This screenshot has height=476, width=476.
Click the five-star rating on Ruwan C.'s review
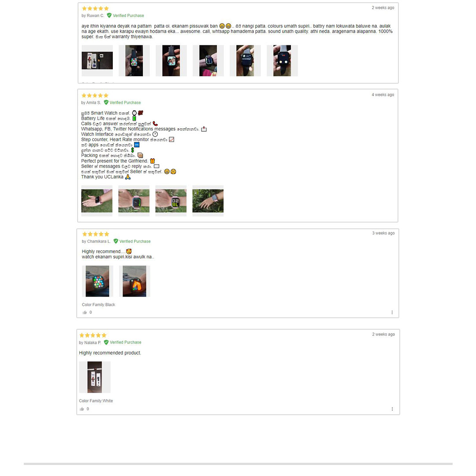[95, 8]
